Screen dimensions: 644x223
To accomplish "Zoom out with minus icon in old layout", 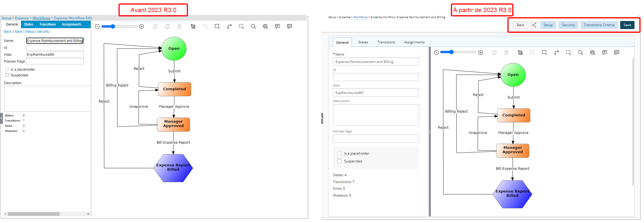I will tap(97, 26).
